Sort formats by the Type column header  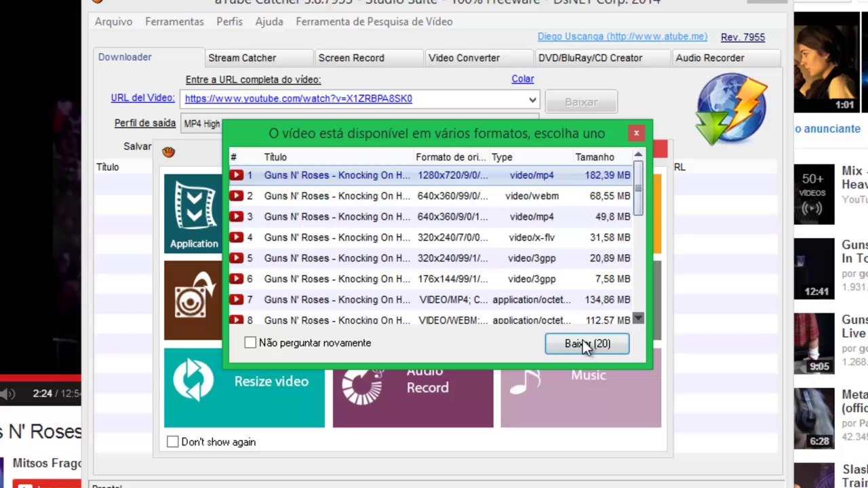[502, 157]
